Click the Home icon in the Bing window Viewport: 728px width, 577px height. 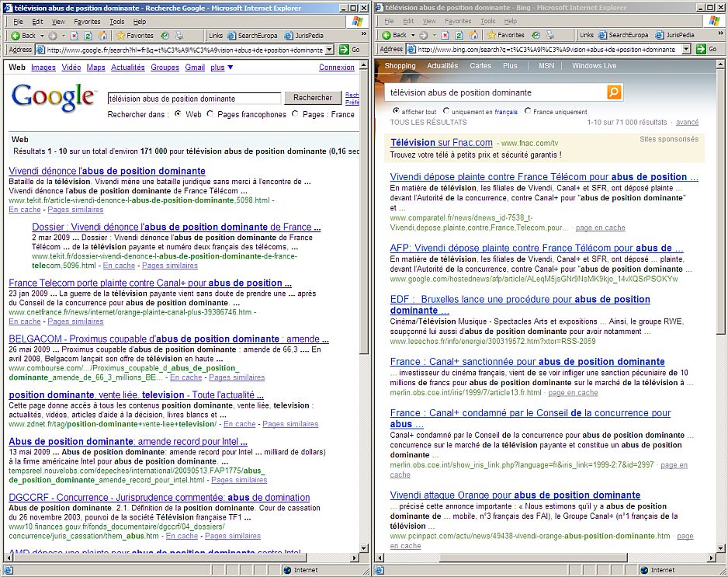(x=473, y=35)
